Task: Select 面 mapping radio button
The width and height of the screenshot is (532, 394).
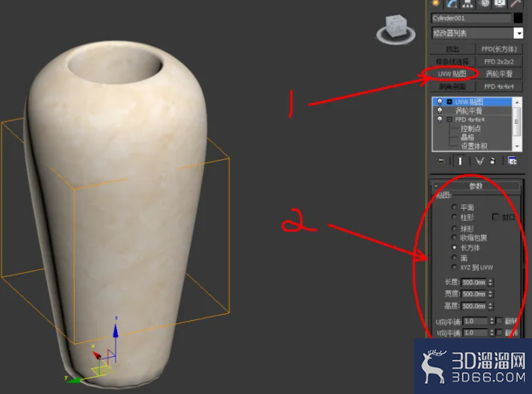Action: [x=454, y=257]
